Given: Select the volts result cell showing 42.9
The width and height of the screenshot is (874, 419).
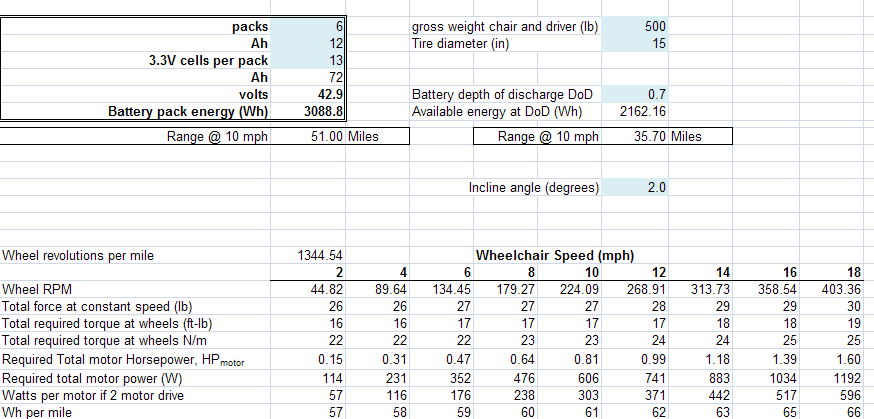Looking at the screenshot, I should (x=308, y=94).
